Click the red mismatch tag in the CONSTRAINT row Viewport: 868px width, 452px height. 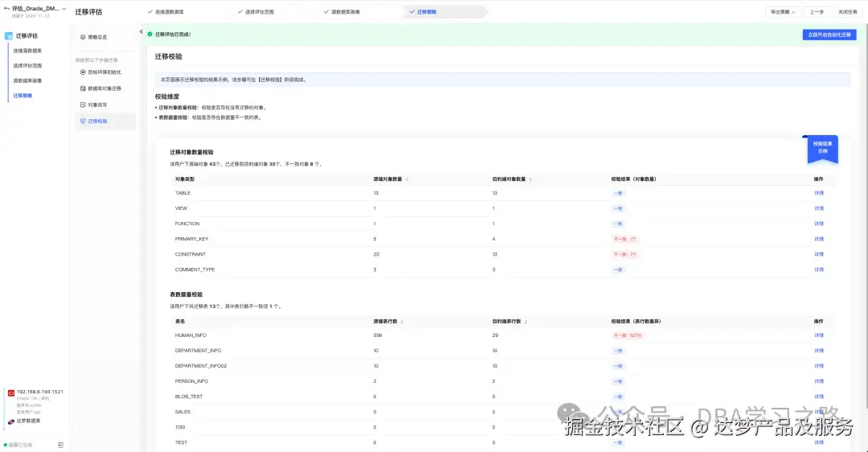[x=625, y=255]
